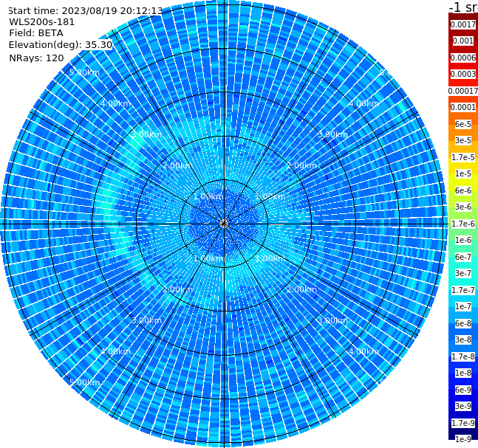
Task: Click the 0.00017 colorbar value
Action: 463,91
